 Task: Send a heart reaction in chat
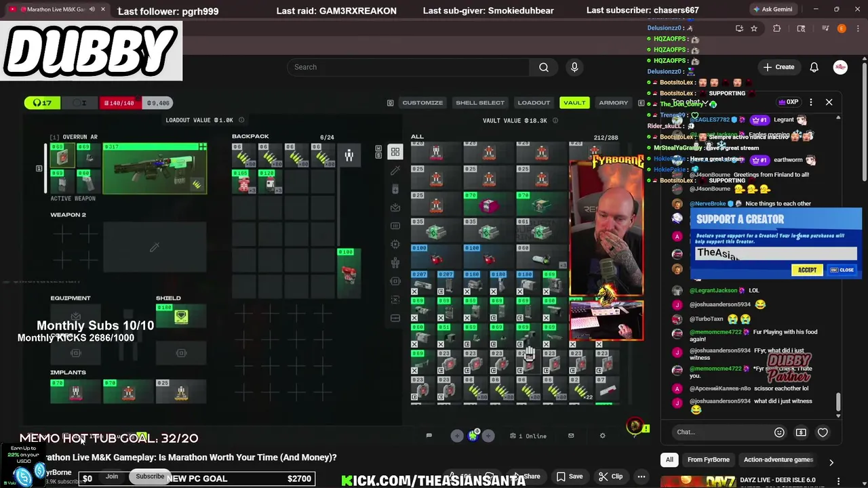823,432
